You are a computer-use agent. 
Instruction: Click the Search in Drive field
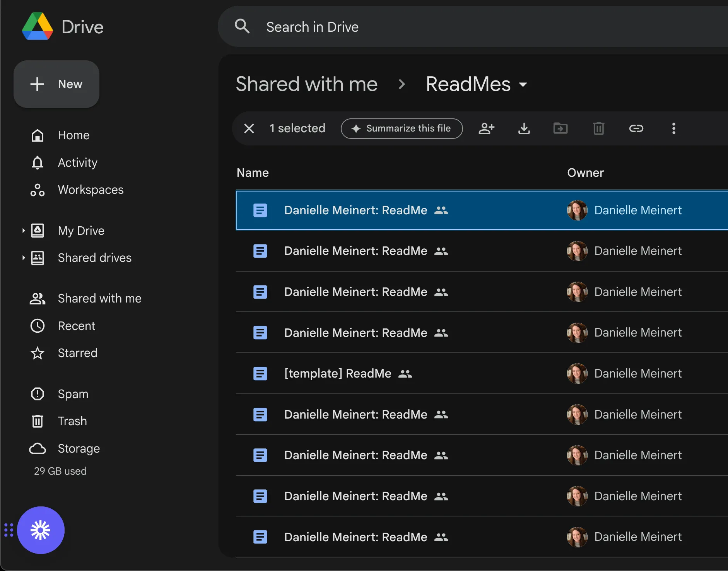[473, 27]
